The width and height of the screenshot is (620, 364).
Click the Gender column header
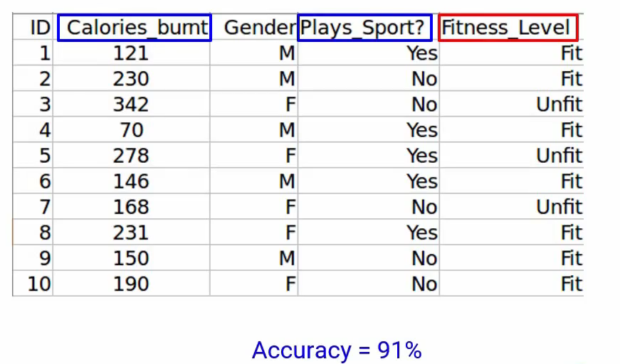(259, 28)
